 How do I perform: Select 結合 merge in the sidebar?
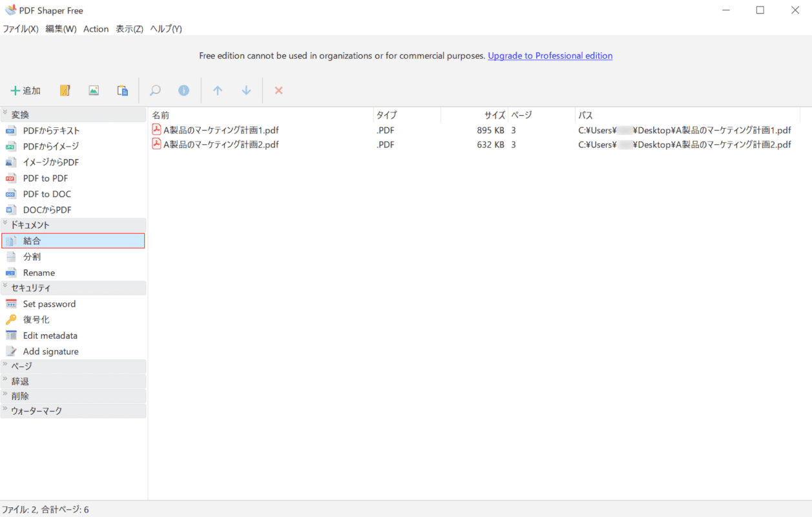click(x=74, y=241)
